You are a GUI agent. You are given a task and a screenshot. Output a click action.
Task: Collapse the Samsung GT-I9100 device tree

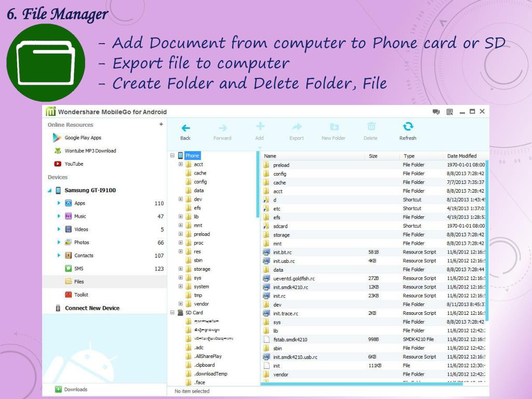49,190
